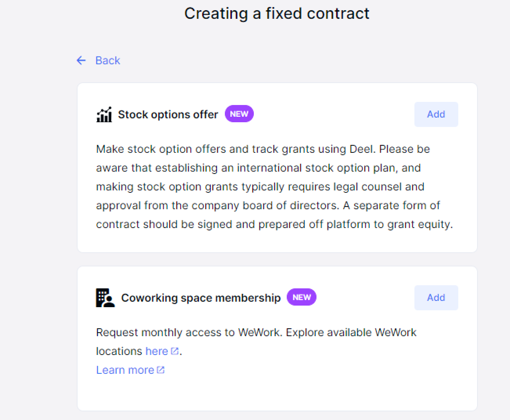Open the external link icon next to here
Image resolution: width=510 pixels, height=420 pixels.
click(x=175, y=350)
